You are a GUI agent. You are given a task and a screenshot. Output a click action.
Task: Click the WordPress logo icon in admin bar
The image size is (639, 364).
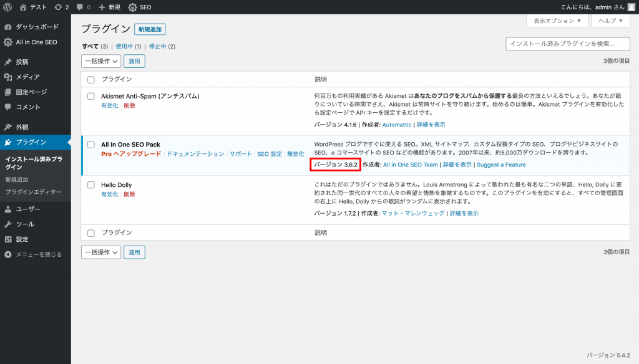tap(7, 7)
